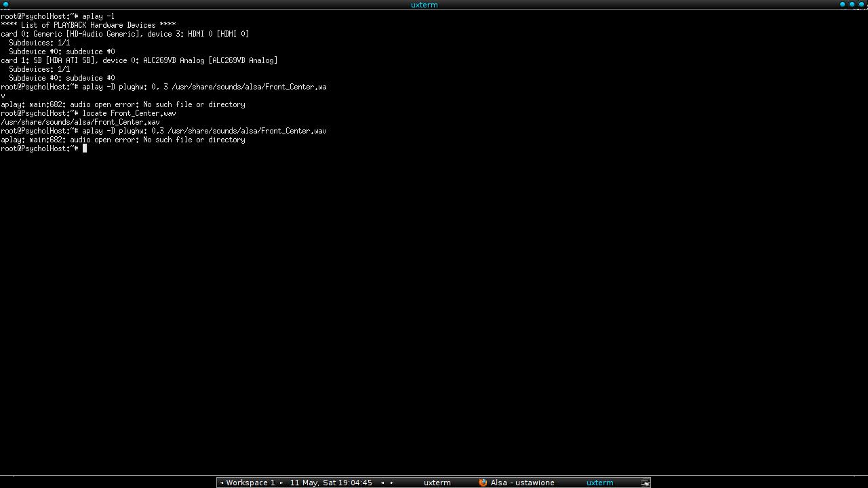The width and height of the screenshot is (868, 488).
Task: Click the 'card 0: Generic' HDMI device line
Action: click(125, 34)
